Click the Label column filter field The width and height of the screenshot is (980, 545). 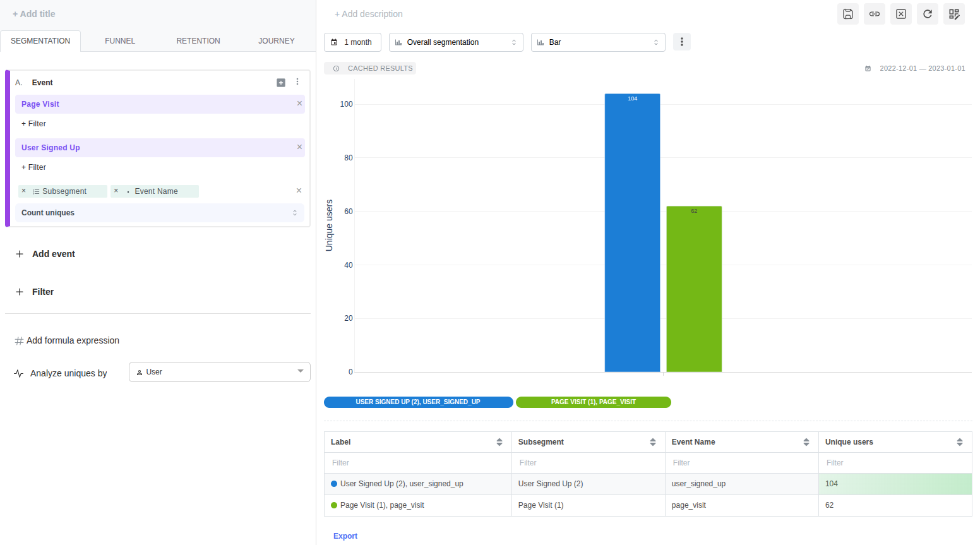pos(417,463)
